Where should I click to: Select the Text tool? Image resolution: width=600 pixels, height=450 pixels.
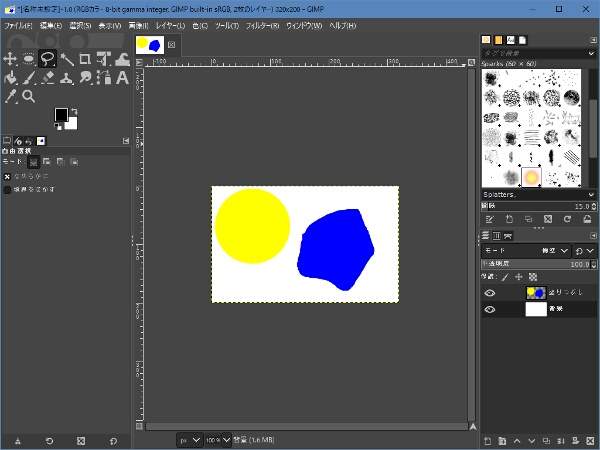121,77
